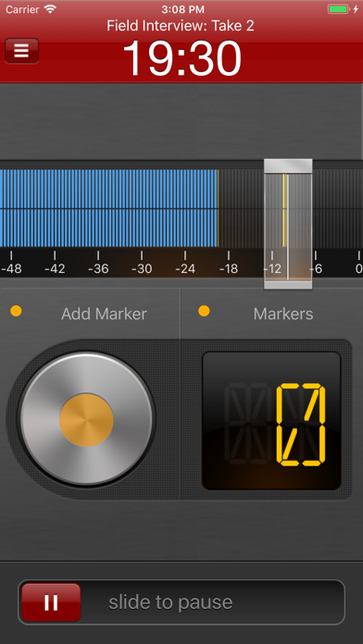Open the hamburger menu button

point(22,51)
